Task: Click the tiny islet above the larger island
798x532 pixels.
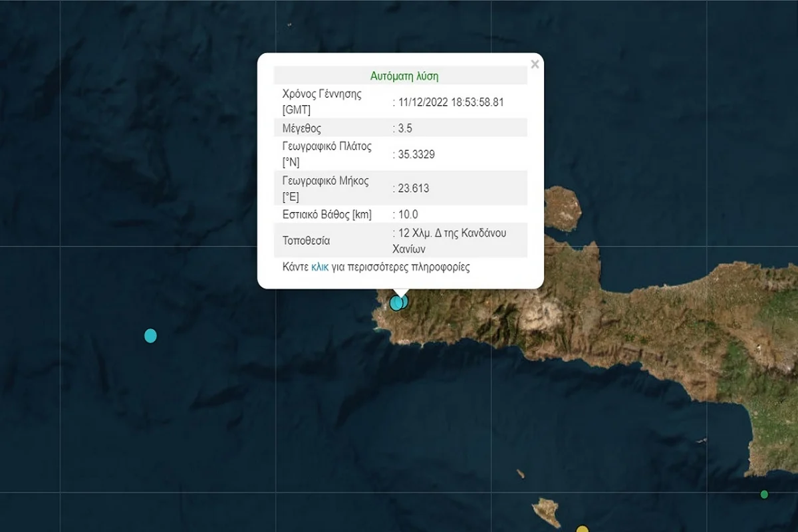Action: point(520,473)
